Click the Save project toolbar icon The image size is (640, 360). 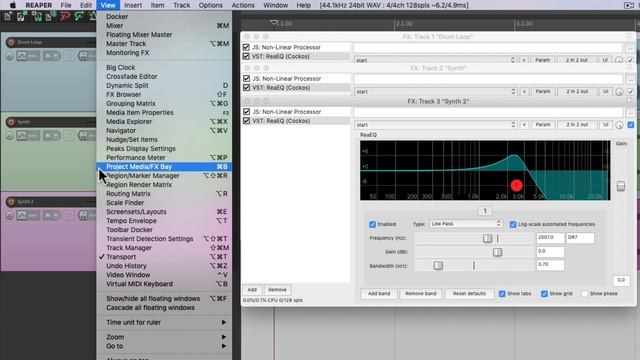[37, 17]
